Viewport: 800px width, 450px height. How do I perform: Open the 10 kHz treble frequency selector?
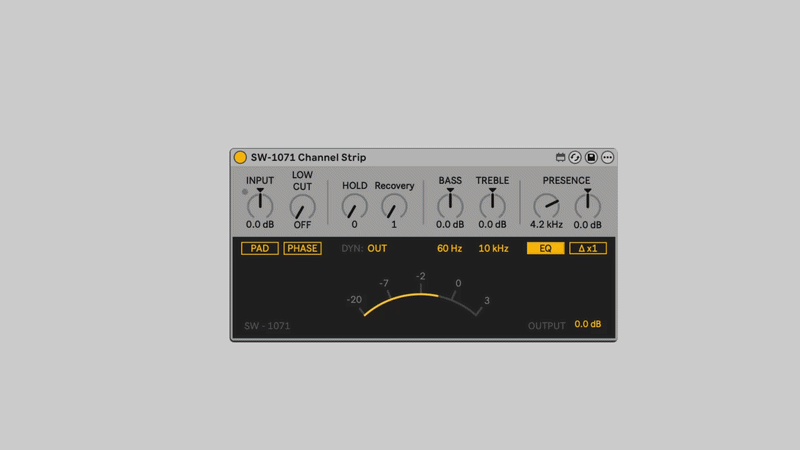[x=493, y=248]
